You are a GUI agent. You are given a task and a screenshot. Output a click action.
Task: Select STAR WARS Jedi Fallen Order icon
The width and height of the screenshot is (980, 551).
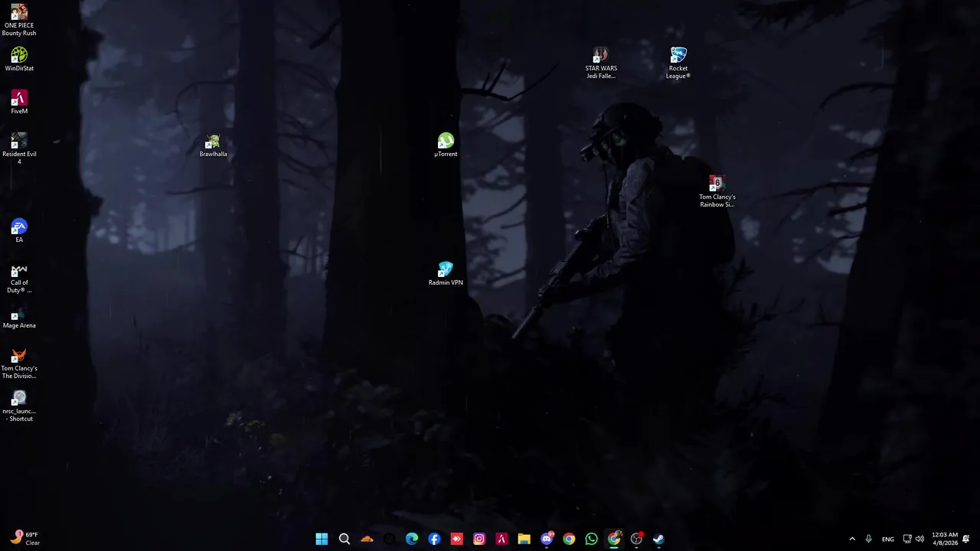[601, 64]
